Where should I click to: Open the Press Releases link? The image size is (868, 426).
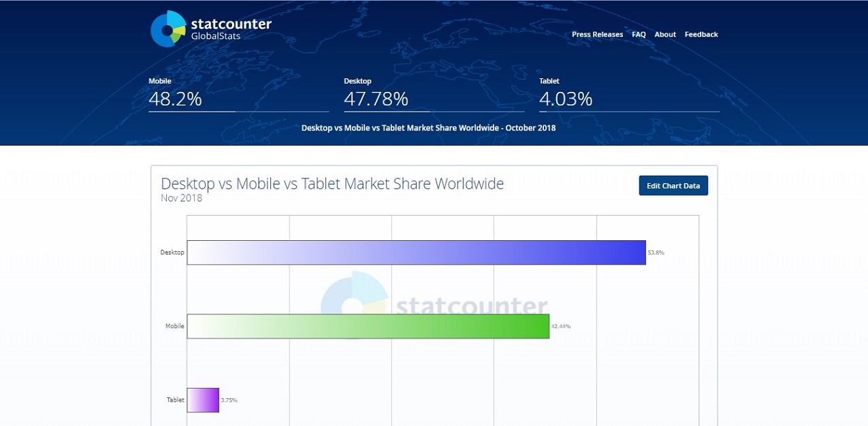click(x=597, y=35)
